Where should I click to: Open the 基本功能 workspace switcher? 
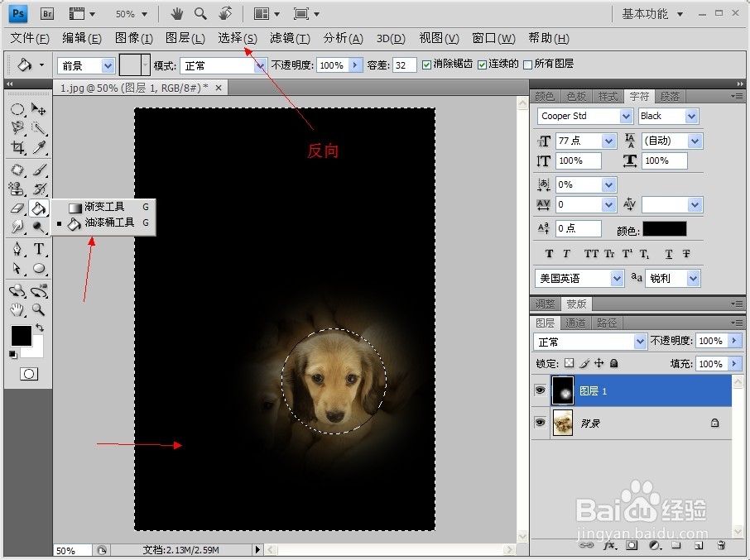652,14
